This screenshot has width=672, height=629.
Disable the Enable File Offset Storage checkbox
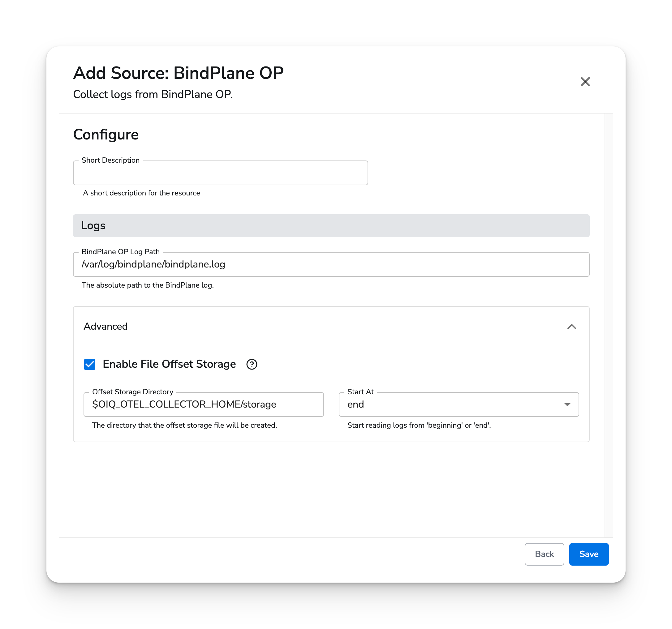90,364
